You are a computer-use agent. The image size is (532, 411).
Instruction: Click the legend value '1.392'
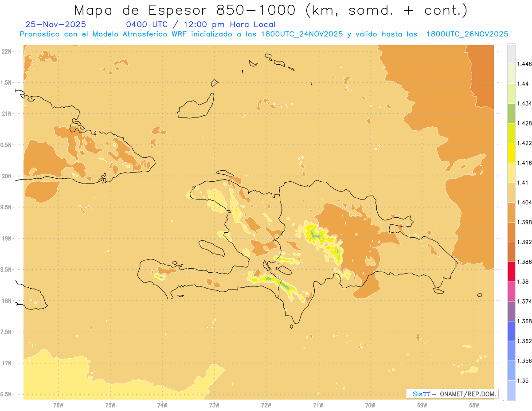tap(525, 242)
